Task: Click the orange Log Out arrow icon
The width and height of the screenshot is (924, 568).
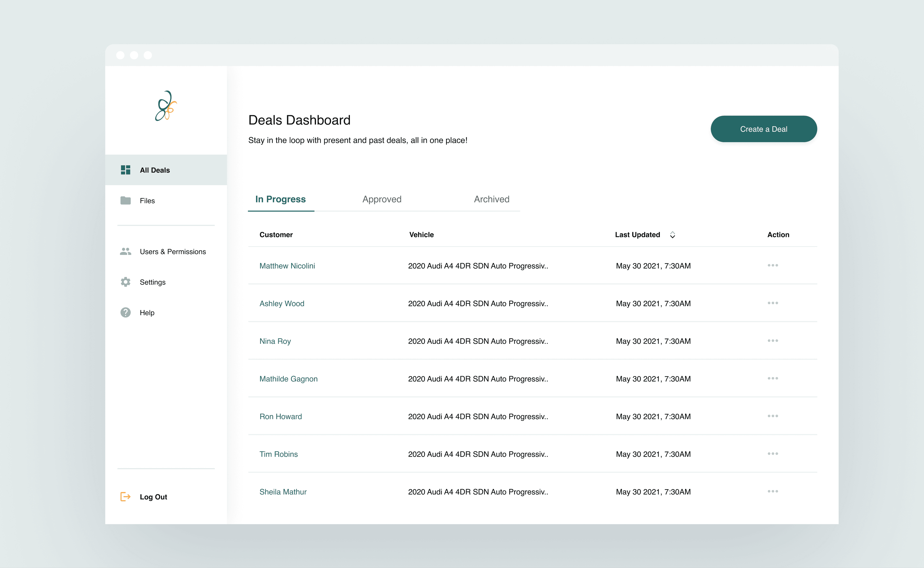Action: click(x=126, y=497)
